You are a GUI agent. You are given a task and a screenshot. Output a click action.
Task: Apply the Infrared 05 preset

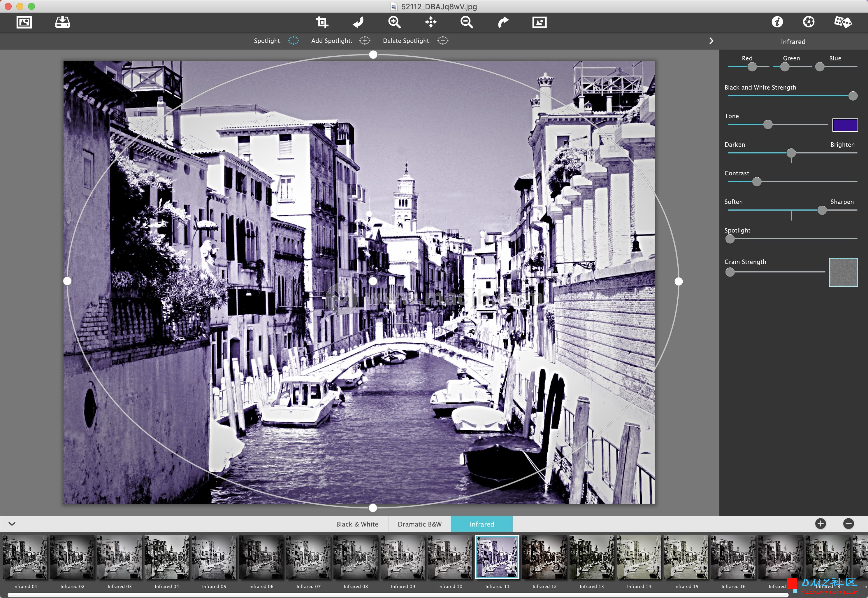tap(214, 557)
